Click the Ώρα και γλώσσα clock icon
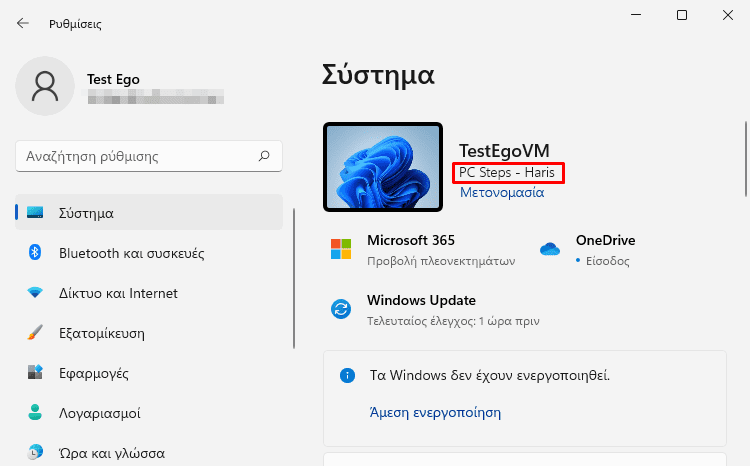The height and width of the screenshot is (466, 750). (x=35, y=452)
